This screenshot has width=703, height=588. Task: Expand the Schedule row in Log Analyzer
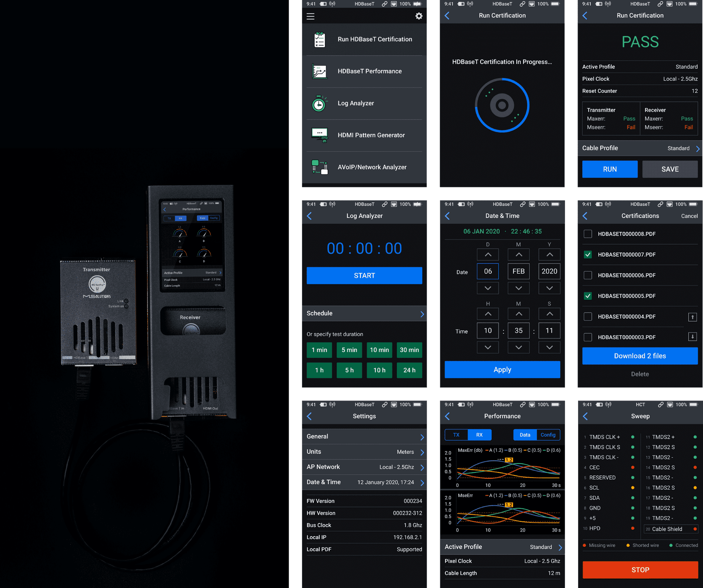pyautogui.click(x=422, y=314)
